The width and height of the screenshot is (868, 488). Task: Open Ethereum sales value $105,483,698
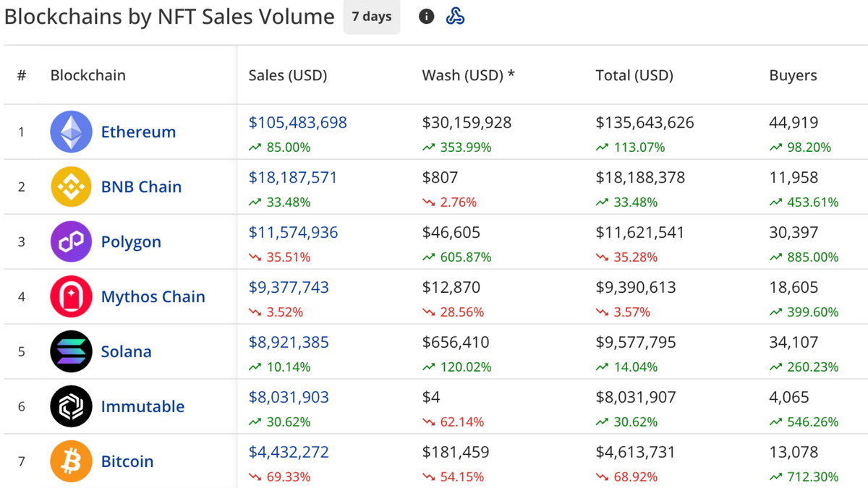tap(297, 123)
